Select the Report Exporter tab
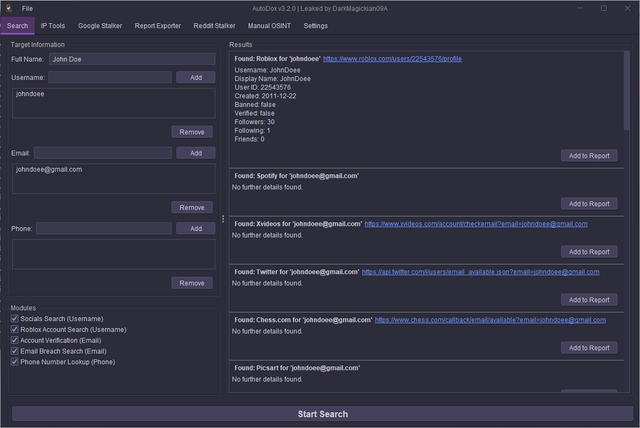The height and width of the screenshot is (428, 640). (x=158, y=26)
